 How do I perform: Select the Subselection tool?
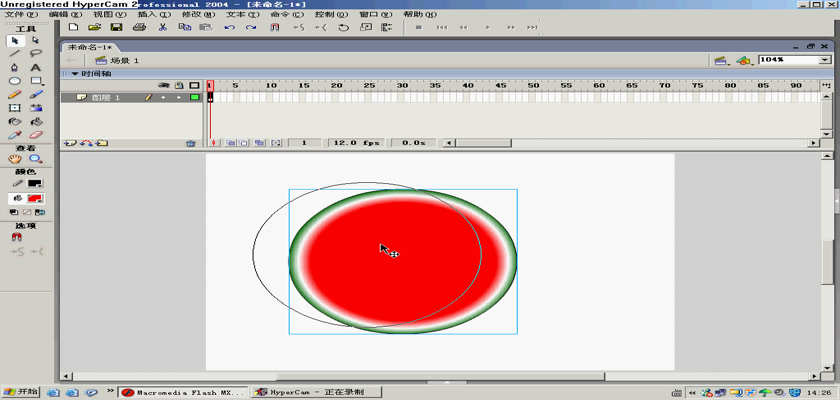(x=35, y=41)
